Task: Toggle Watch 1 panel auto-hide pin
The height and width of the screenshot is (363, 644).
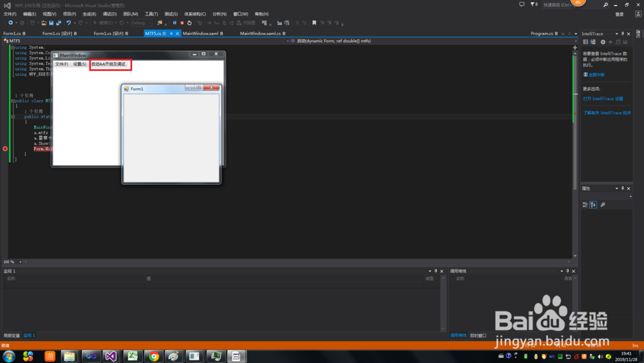Action: point(436,271)
